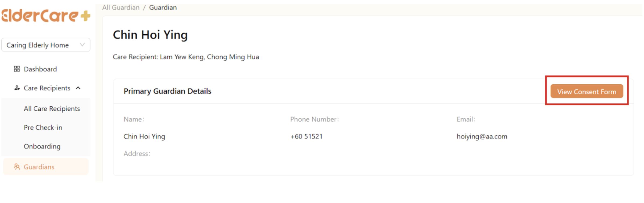This screenshot has width=644, height=203.
Task: Select the Guardians menu label
Action: (39, 167)
